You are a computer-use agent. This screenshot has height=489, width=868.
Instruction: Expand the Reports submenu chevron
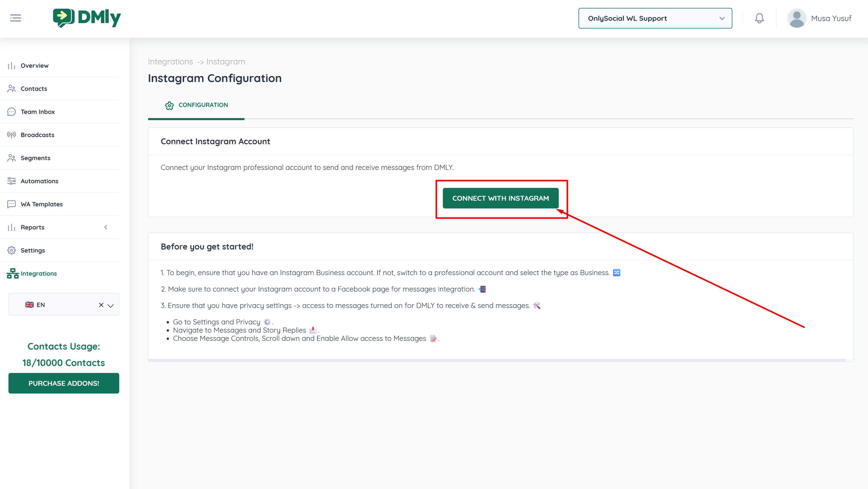point(106,227)
